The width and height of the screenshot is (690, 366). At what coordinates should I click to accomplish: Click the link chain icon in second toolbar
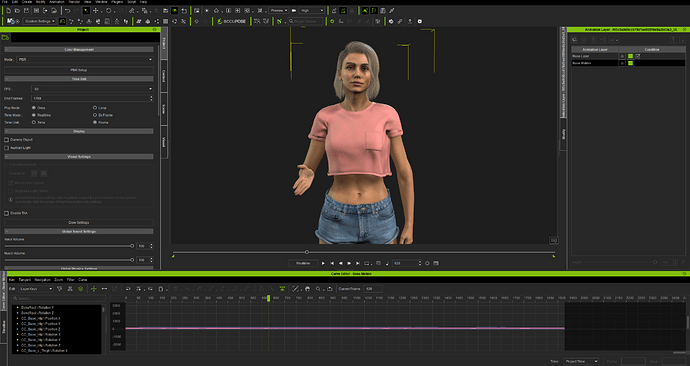point(400,21)
